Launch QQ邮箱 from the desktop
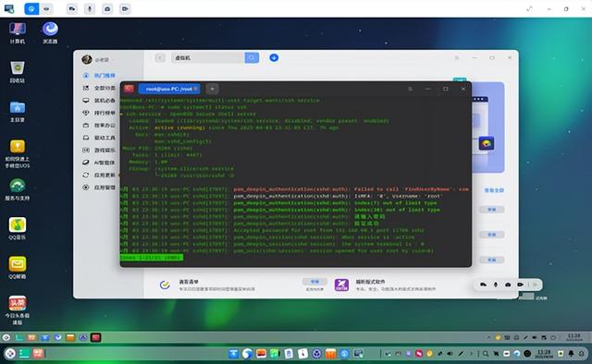The width and height of the screenshot is (592, 364). [18, 268]
